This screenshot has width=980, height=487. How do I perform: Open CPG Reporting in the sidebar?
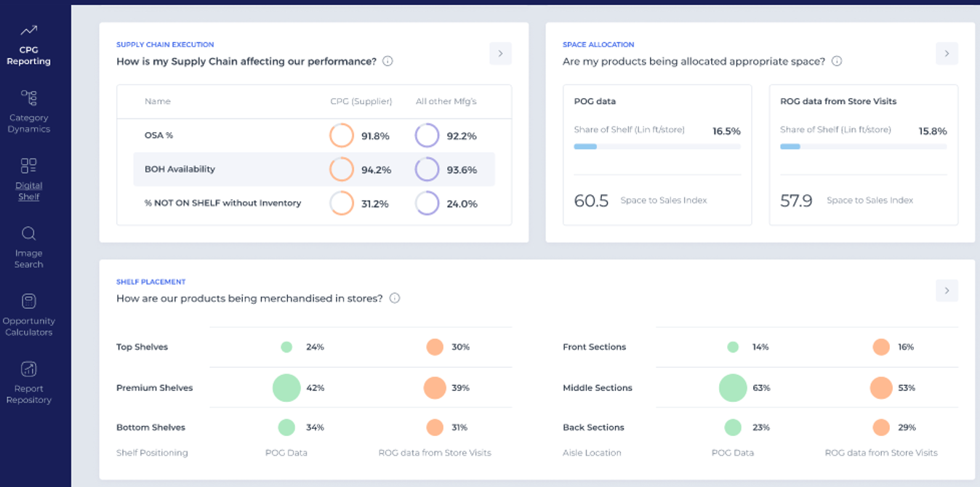(x=28, y=45)
